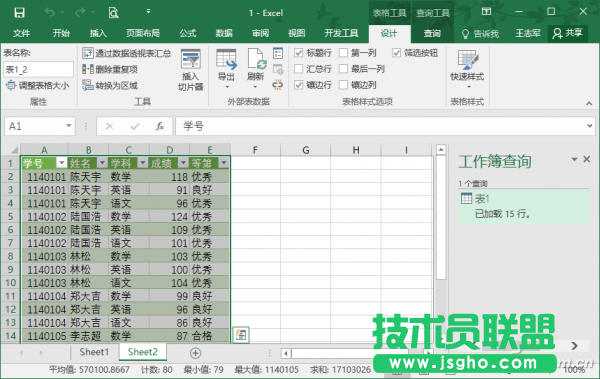Click the Save icon in title bar

(x=19, y=13)
